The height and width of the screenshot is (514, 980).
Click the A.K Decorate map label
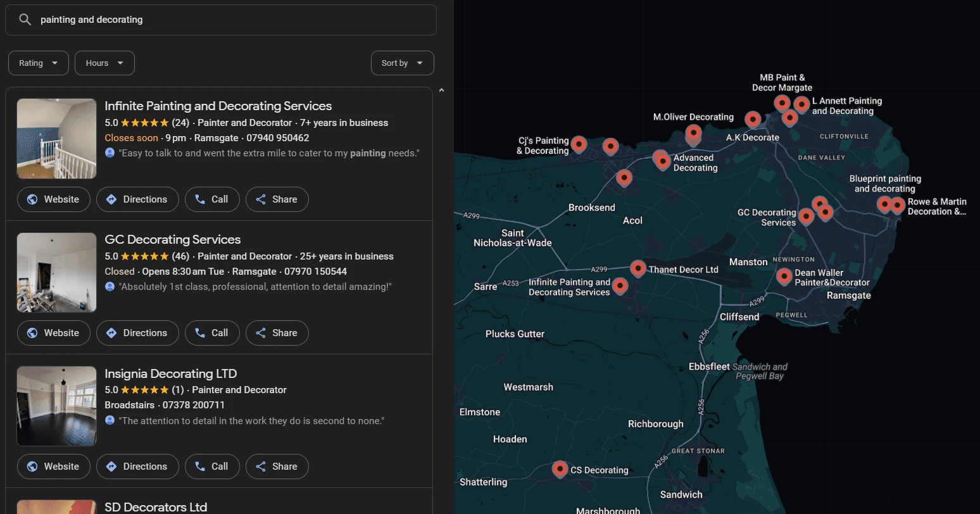pos(753,137)
